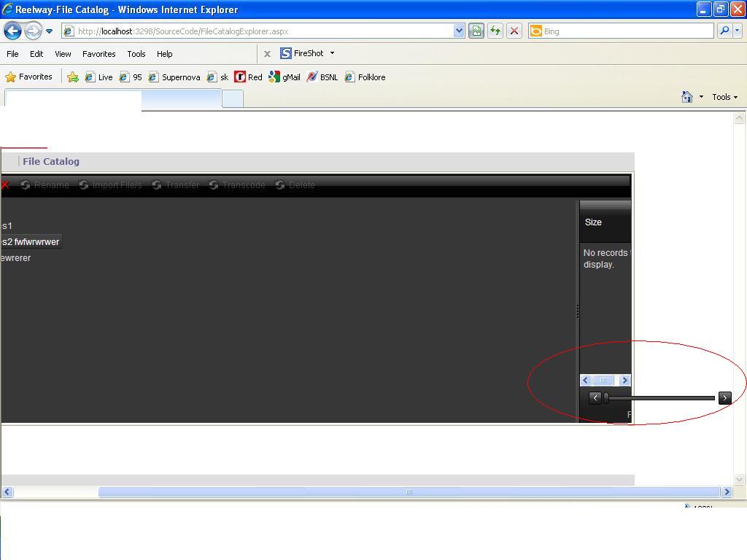
Task: Open the 95 favorite link
Action: 131,77
